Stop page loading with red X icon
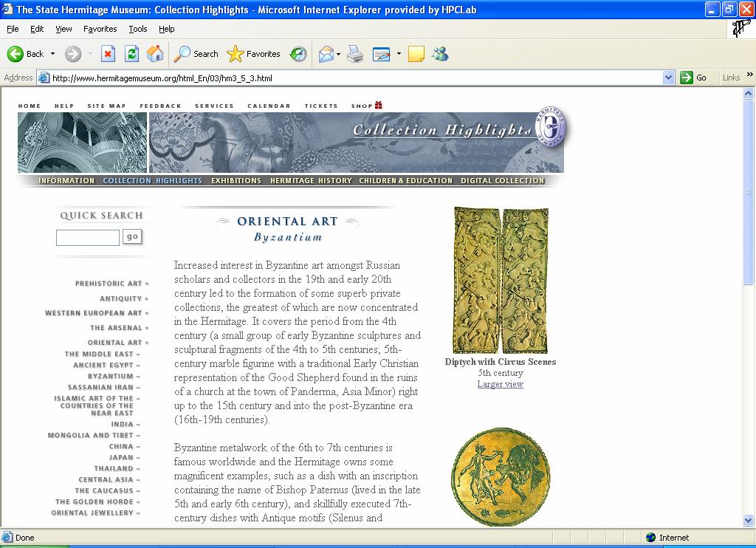The height and width of the screenshot is (548, 756). [108, 54]
